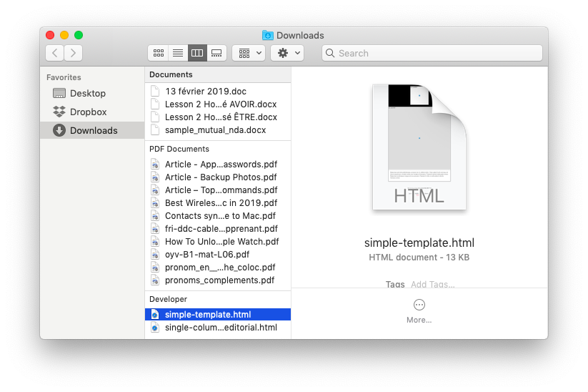The height and width of the screenshot is (392, 588).
Task: Open the Dropbox sidebar folder
Action: (x=88, y=112)
